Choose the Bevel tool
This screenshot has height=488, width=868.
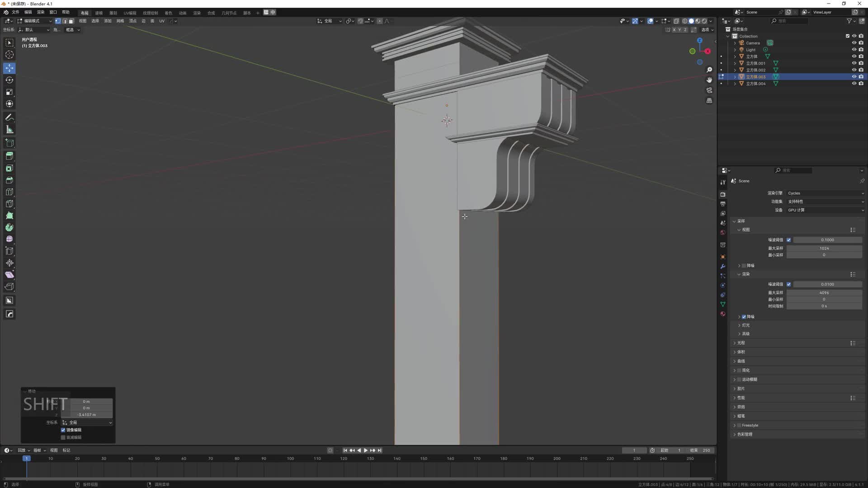pyautogui.click(x=9, y=180)
